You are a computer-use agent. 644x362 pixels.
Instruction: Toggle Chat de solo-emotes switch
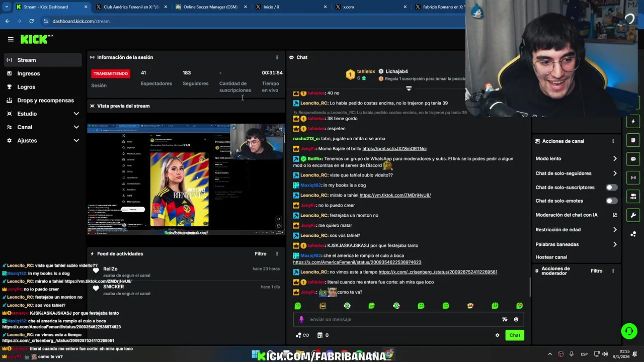point(611,201)
